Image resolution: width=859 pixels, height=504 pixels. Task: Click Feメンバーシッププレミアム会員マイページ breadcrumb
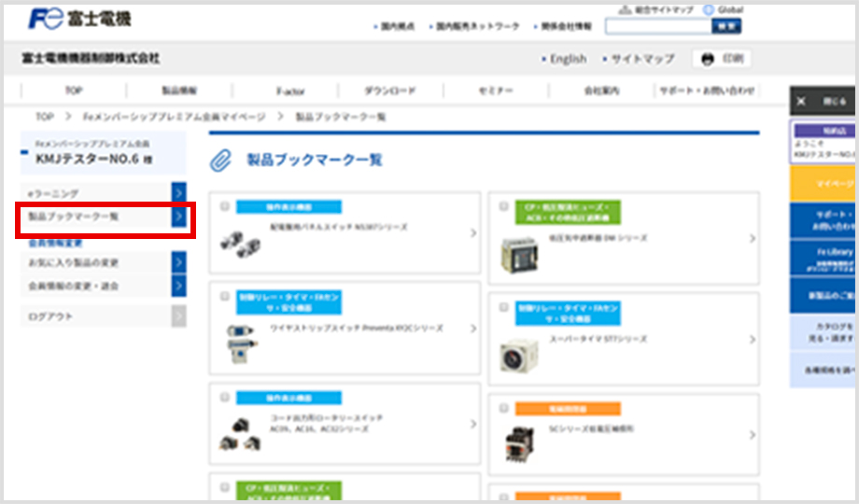coord(175,117)
